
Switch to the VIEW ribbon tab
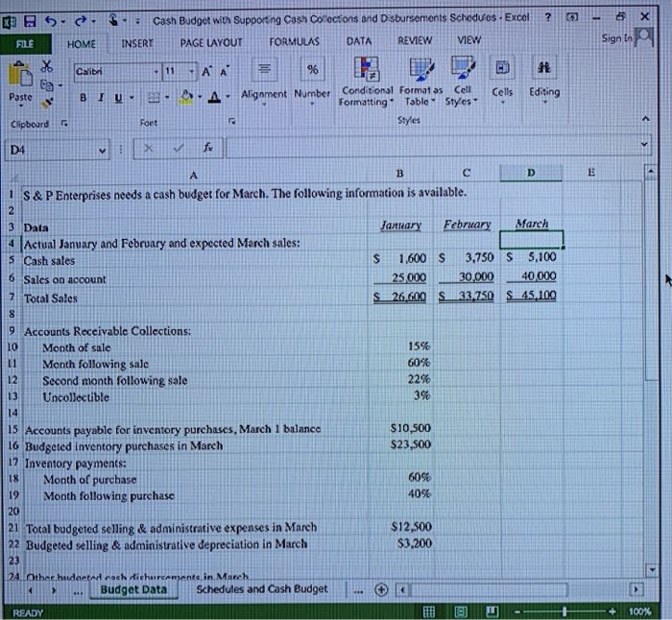tap(468, 40)
